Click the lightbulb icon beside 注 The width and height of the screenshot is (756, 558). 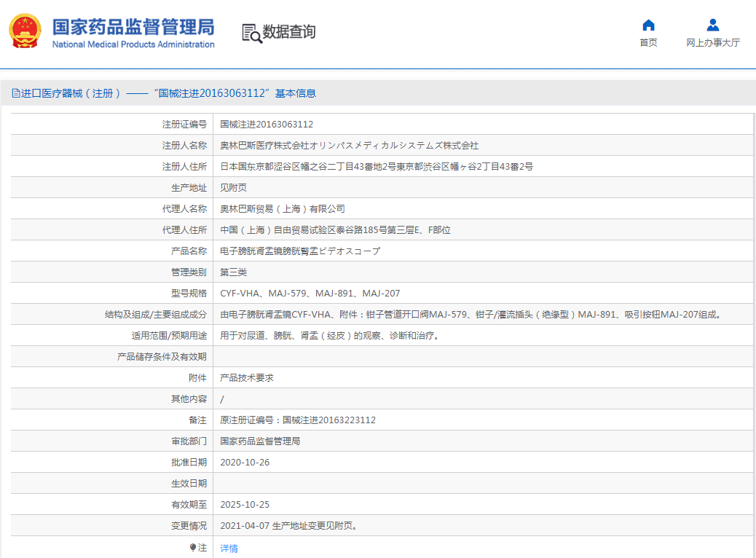(x=193, y=547)
